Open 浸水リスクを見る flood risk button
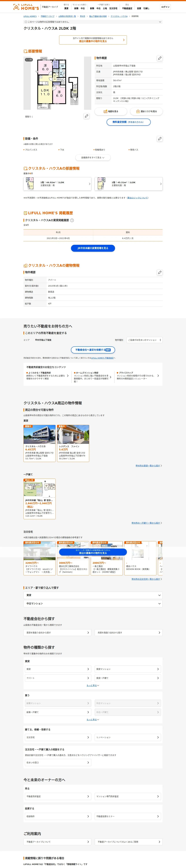Image resolution: width=186 pixels, height=868 pixels. tap(146, 111)
